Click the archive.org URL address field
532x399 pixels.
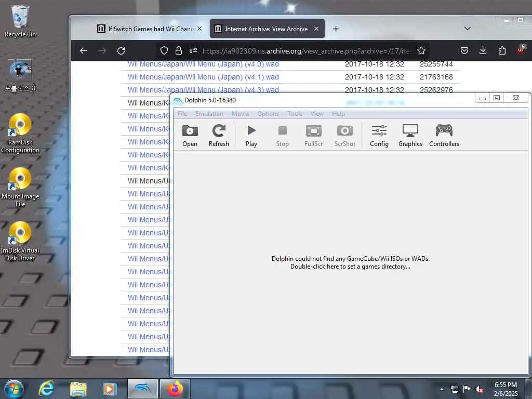307,51
